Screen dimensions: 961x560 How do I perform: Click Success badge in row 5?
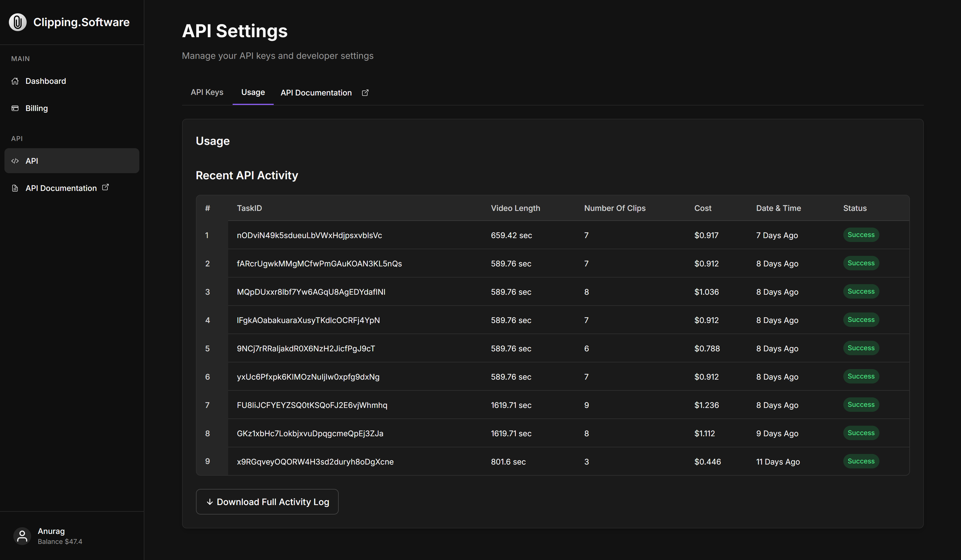(861, 348)
